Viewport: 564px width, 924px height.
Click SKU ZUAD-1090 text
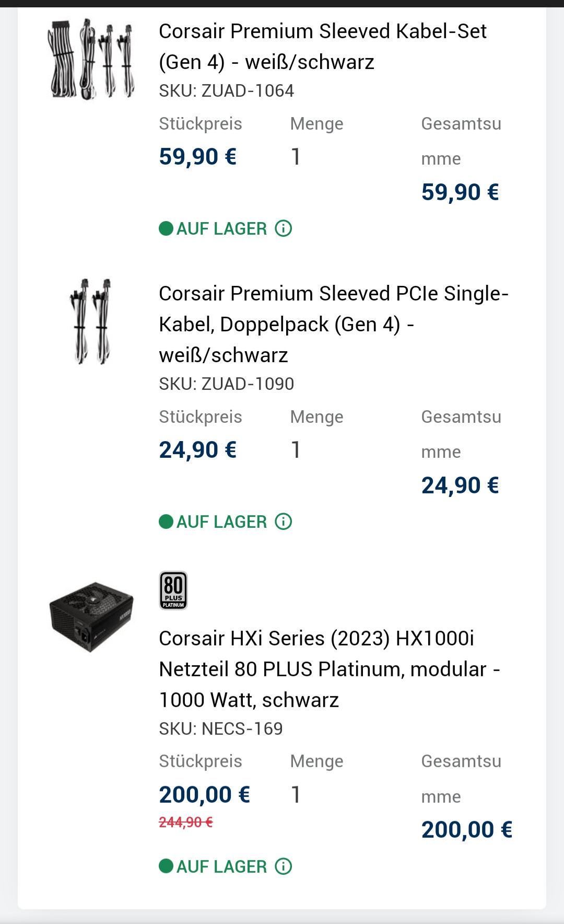[x=227, y=384]
